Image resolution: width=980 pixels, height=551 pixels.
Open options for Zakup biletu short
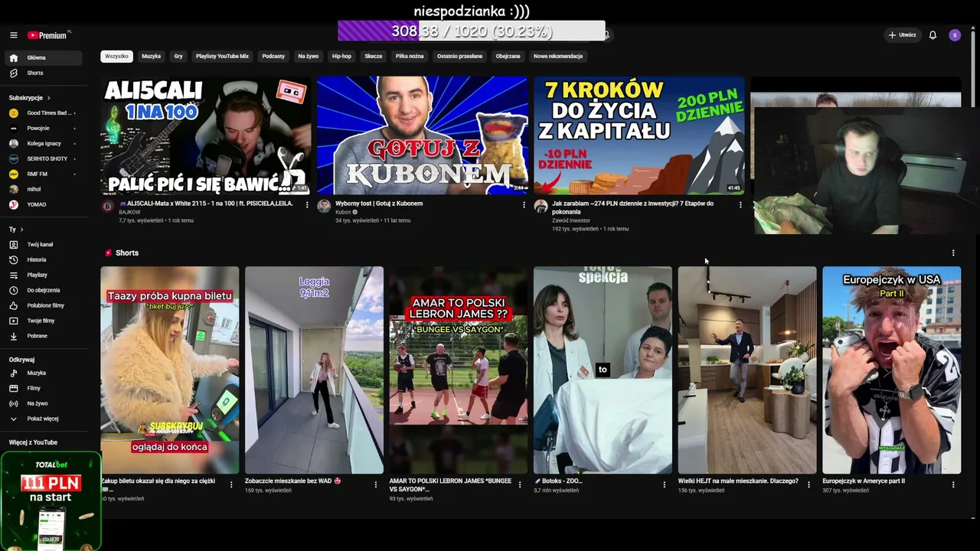231,484
